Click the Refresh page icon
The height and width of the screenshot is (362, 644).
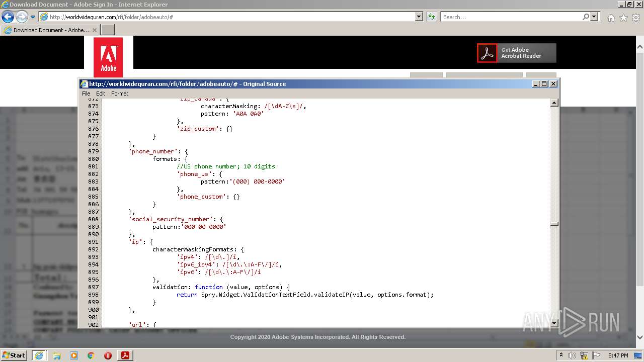point(431,17)
